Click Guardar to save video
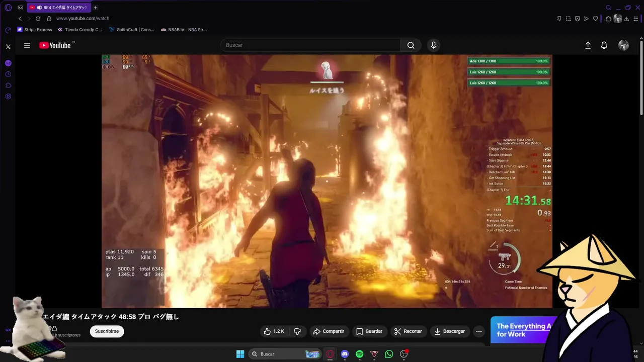The height and width of the screenshot is (362, 644). tap(369, 331)
